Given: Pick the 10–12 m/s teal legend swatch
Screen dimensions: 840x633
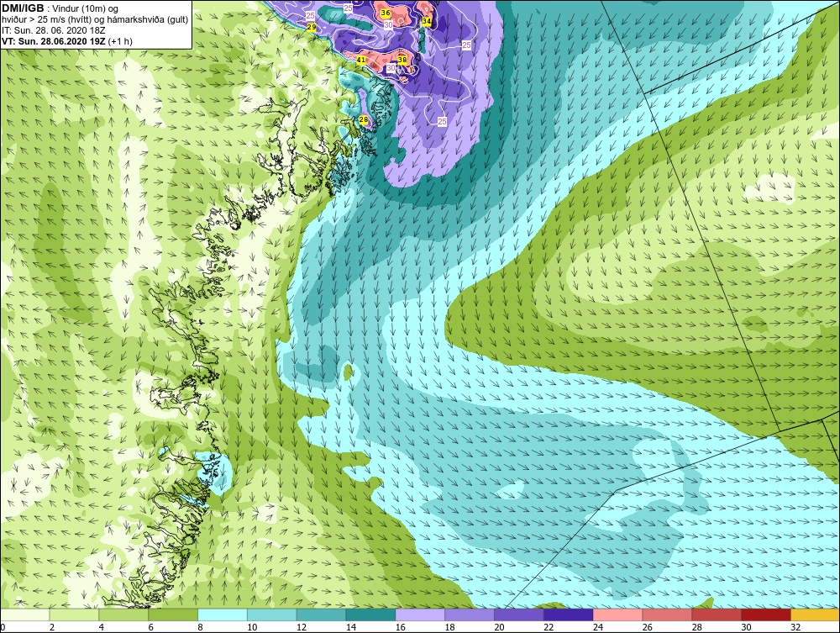Looking at the screenshot, I should pyautogui.click(x=271, y=615).
